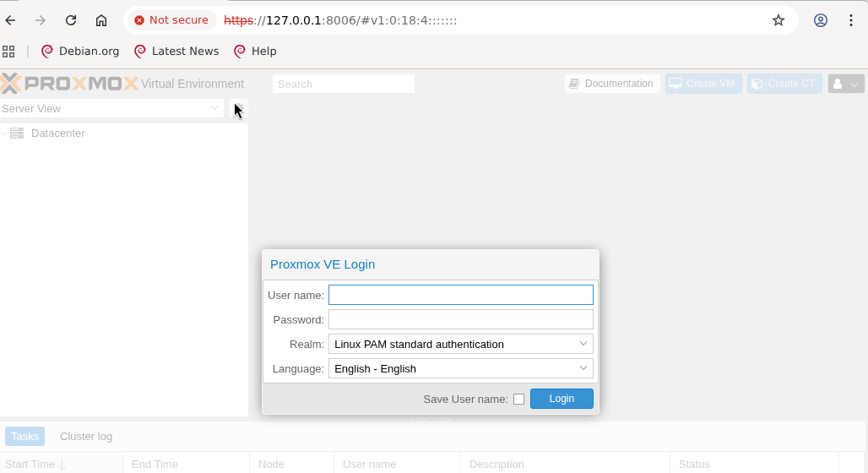Sort by End Time column header
The image size is (868, 473).
tap(186, 465)
